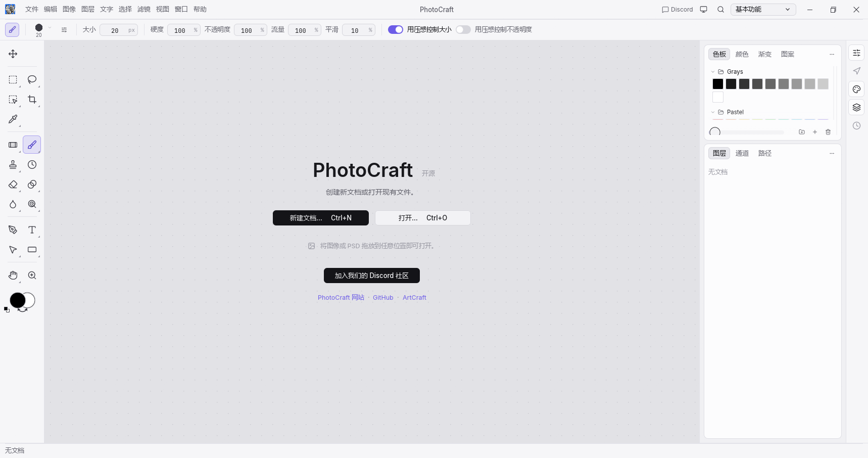Toggle 用压感控制大小 switch
Screen dimensions: 868x458
pos(396,30)
